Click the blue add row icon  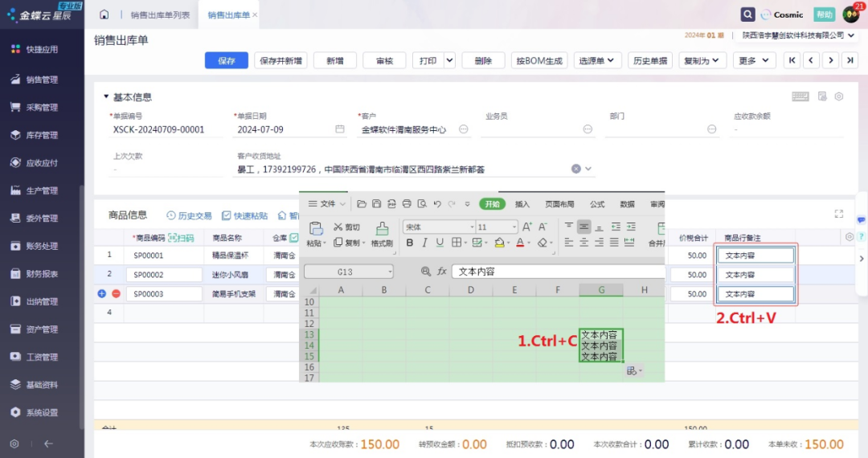102,294
